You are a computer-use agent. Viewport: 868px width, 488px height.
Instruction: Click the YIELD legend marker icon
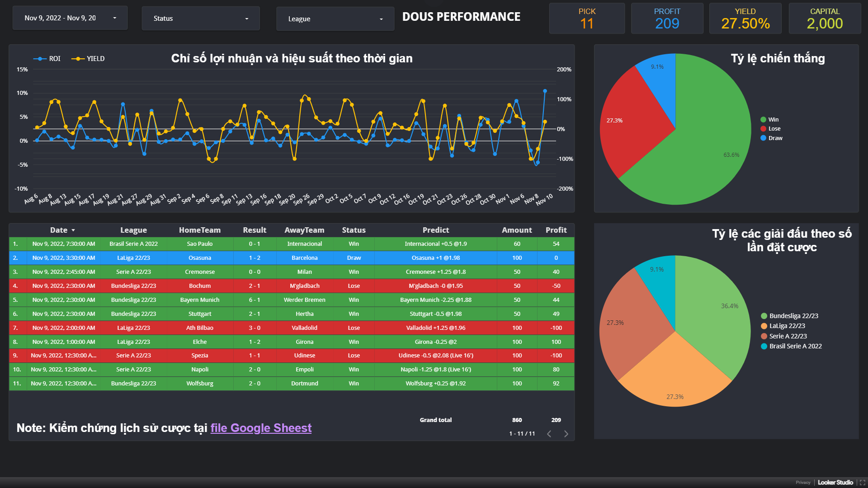(x=78, y=59)
